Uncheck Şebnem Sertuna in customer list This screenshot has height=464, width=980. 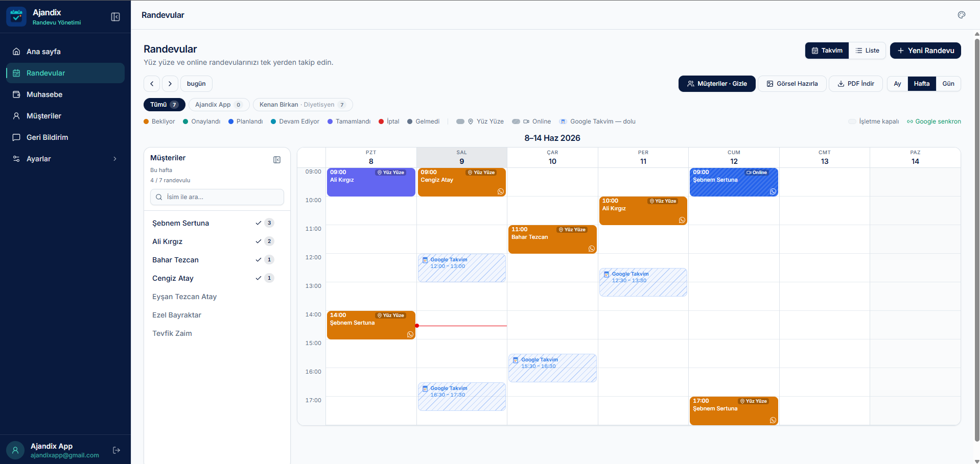(x=259, y=223)
